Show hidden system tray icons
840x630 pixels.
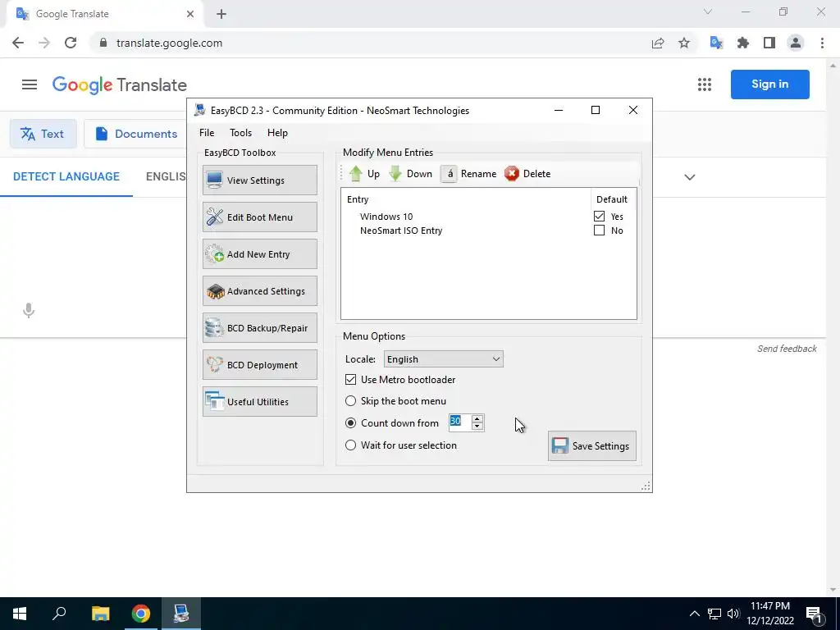694,614
